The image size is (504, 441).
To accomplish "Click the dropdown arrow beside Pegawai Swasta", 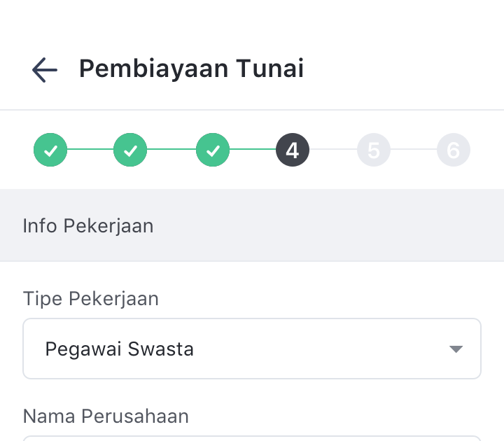I will coord(456,349).
